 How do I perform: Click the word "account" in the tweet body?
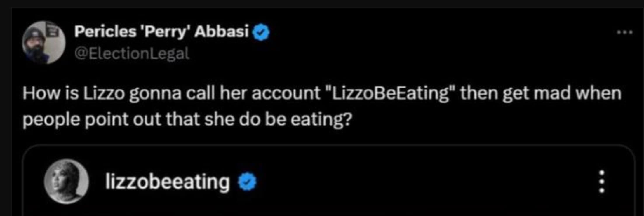coord(286,93)
